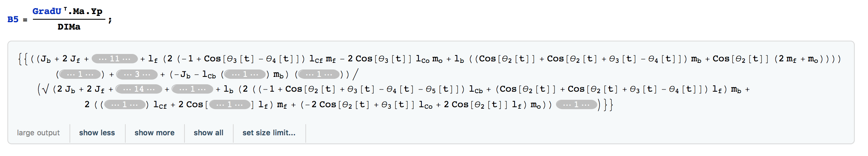Expand the 1-term placeholder before l_Cf on last line
868x156 pixels.
pyautogui.click(x=125, y=105)
